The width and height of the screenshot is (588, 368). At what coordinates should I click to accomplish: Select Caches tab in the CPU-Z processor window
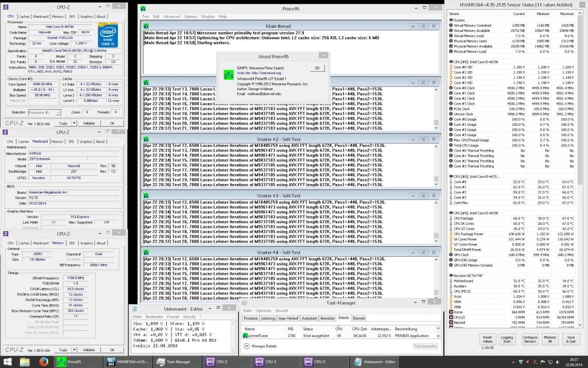(24, 16)
